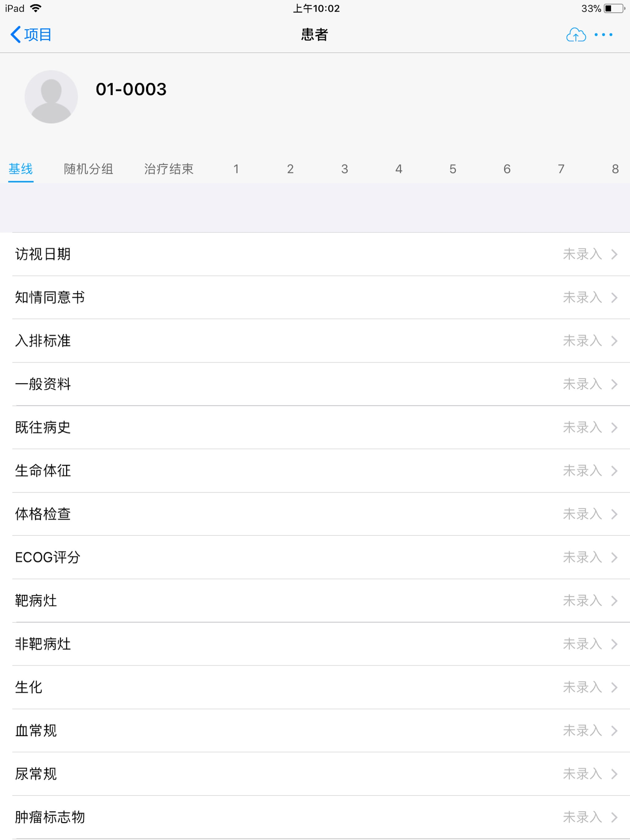Switch to the 治疗结束 tab
This screenshot has height=840, width=630.
click(169, 169)
